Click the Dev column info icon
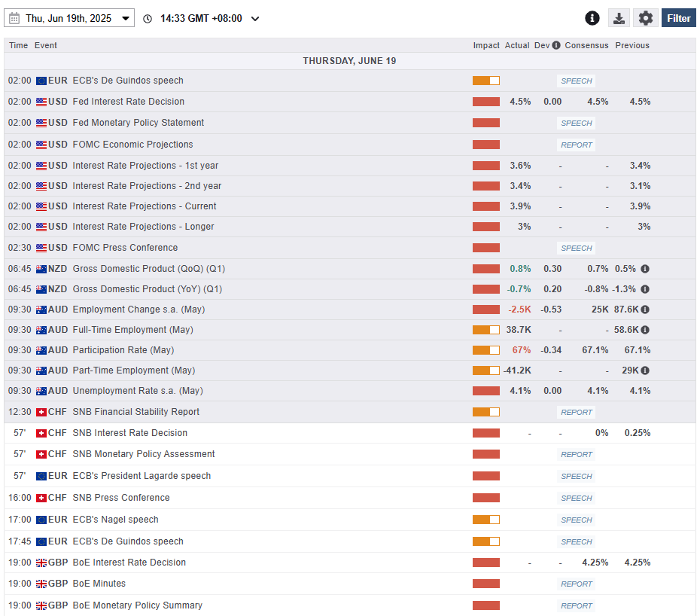The height and width of the screenshot is (616, 700). tap(555, 45)
